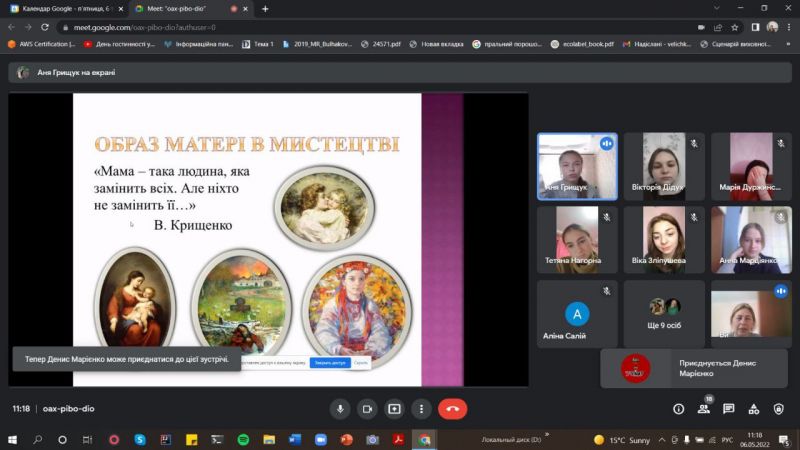The image size is (800, 450).
Task: Click Аліна Салій muted microphone icon
Action: [607, 291]
